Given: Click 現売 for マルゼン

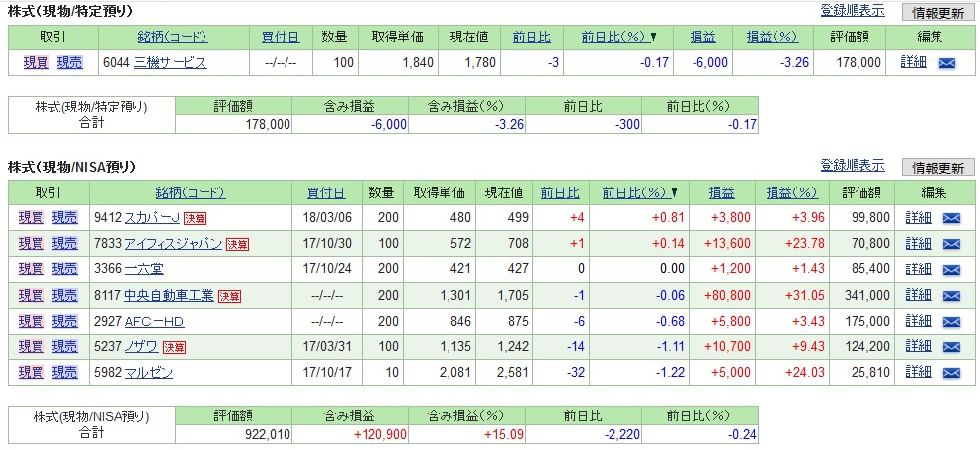Looking at the screenshot, I should 64,373.
